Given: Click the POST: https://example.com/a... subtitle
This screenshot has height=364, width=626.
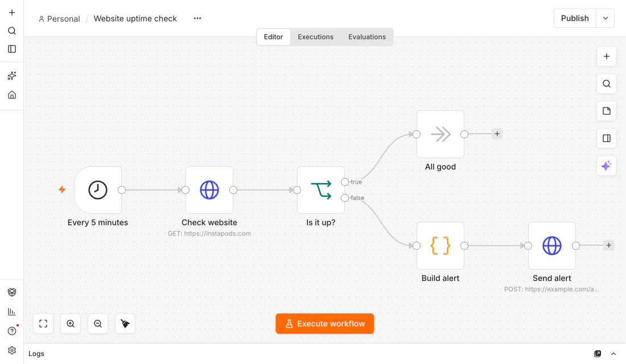Looking at the screenshot, I should (552, 289).
